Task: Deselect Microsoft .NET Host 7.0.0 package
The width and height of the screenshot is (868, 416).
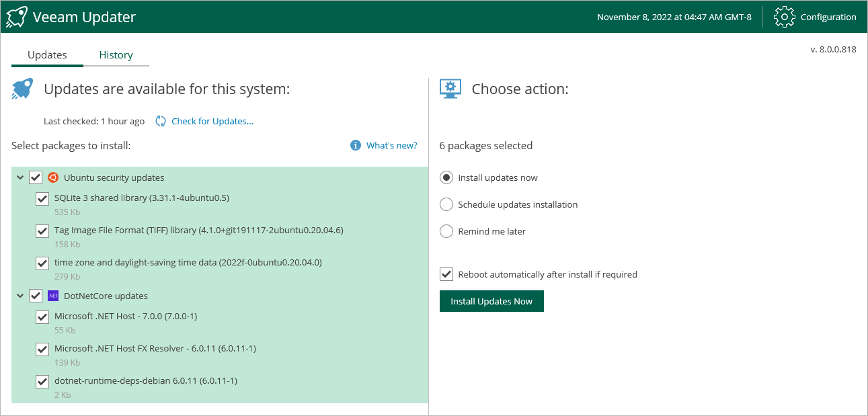Action: click(42, 317)
